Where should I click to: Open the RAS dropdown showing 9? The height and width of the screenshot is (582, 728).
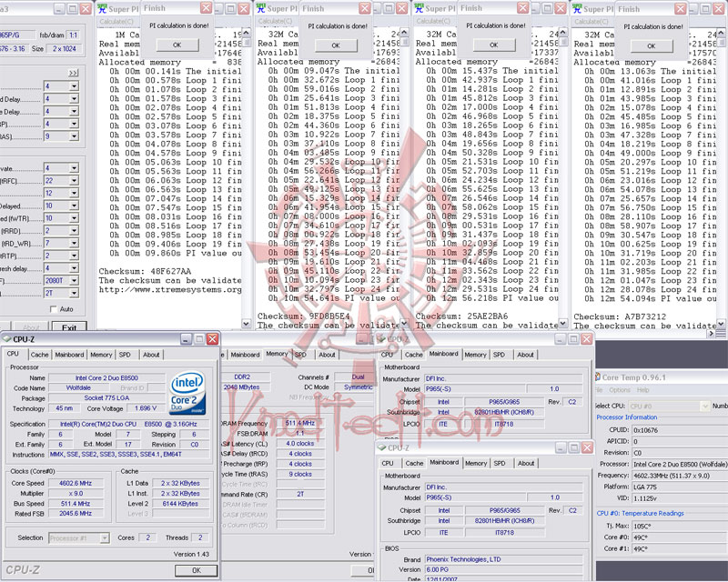pyautogui.click(x=74, y=136)
